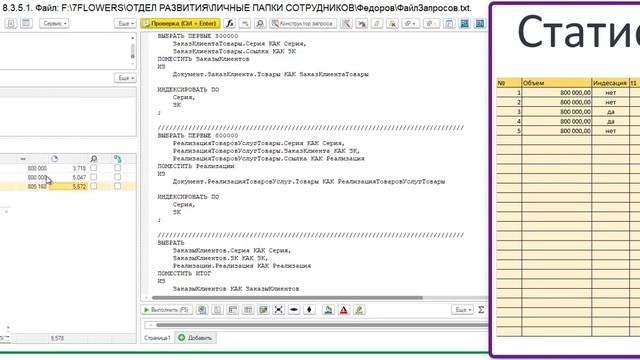This screenshot has height=360, width=640.
Task: Click the 'ПОМЕСТИТЬ ЗаказыКлиентов' line in query
Action: tap(203, 59)
